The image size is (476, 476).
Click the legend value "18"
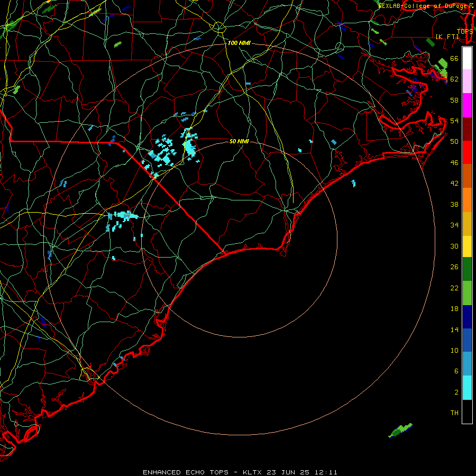(x=454, y=309)
